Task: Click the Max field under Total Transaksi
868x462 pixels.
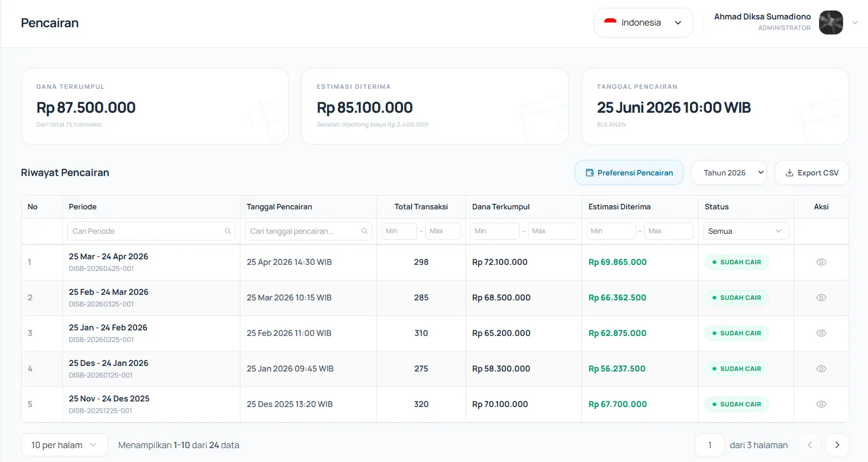Action: 443,231
